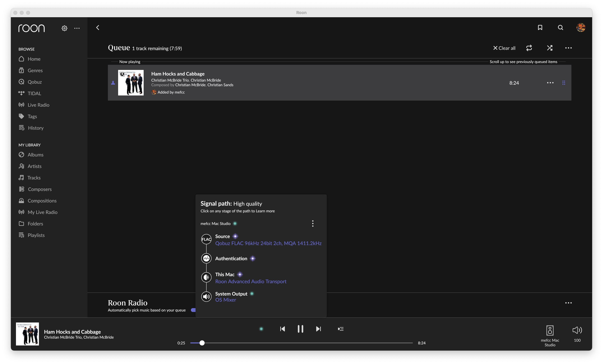The image size is (603, 364).
Task: Click the Authentication stage label
Action: tap(231, 258)
